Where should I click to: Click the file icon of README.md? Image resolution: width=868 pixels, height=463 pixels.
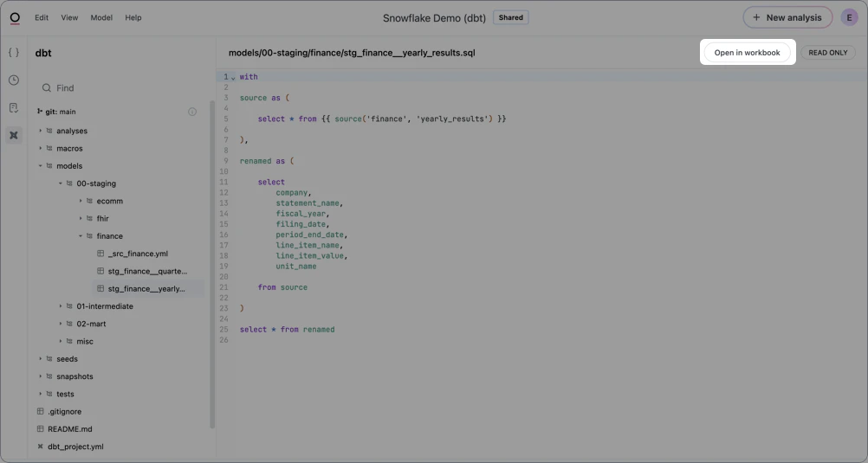point(40,428)
